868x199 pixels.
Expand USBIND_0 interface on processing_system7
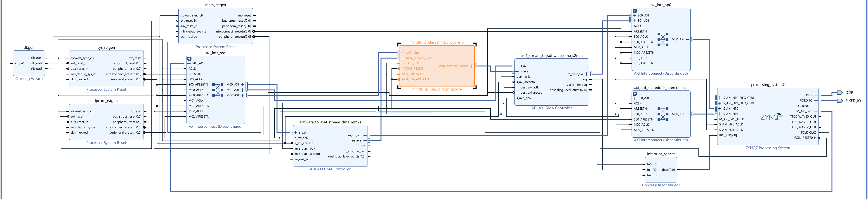point(816,106)
